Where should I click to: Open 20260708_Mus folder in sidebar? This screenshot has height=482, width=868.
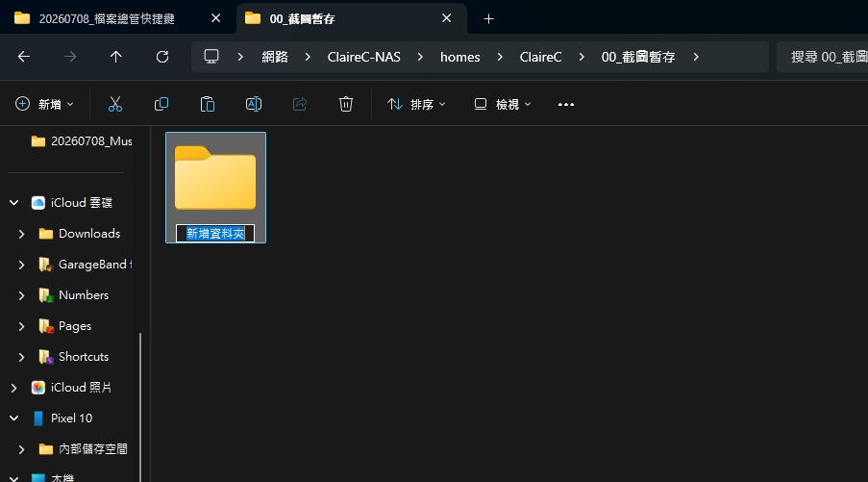click(82, 141)
